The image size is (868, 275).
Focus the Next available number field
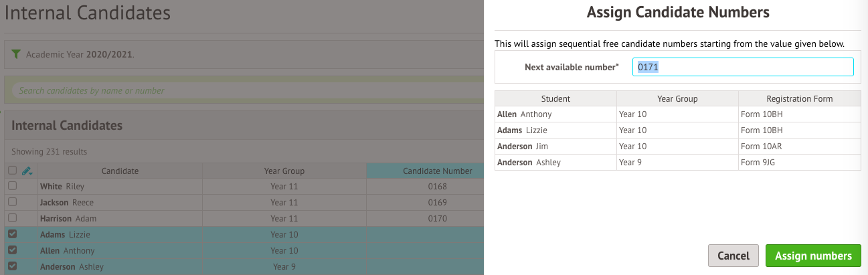(743, 67)
